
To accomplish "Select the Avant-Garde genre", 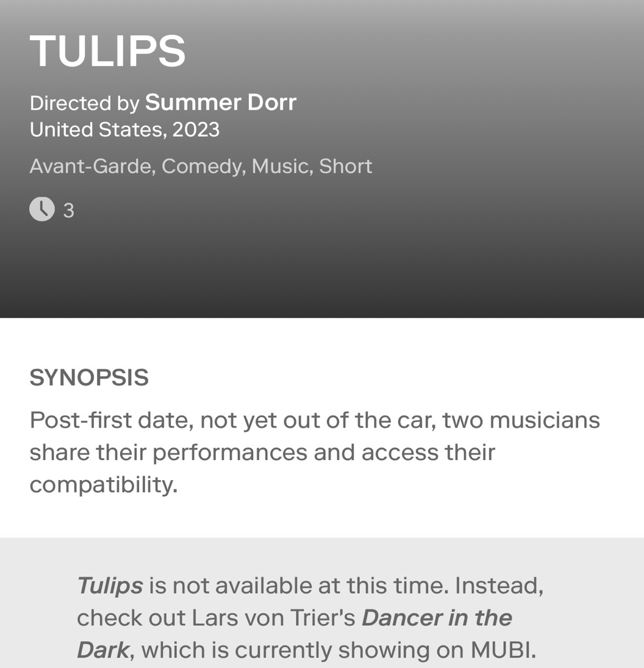I will pos(90,166).
